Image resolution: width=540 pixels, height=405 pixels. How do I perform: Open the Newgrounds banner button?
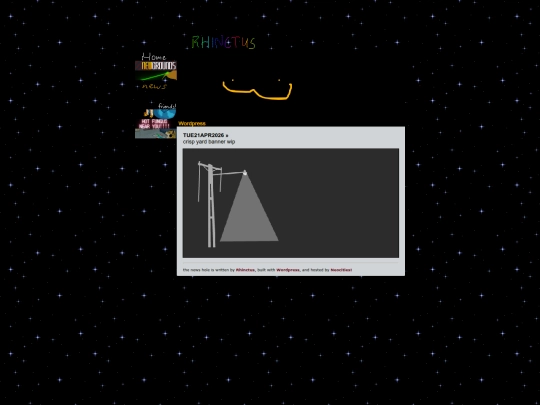156,66
